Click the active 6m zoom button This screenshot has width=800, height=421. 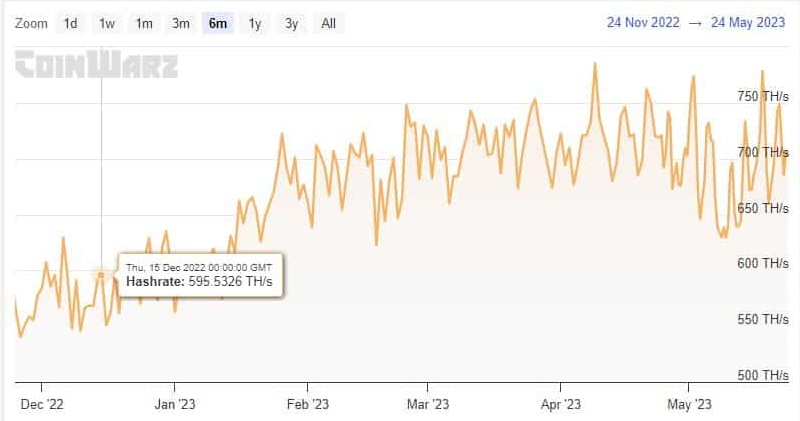pos(218,23)
